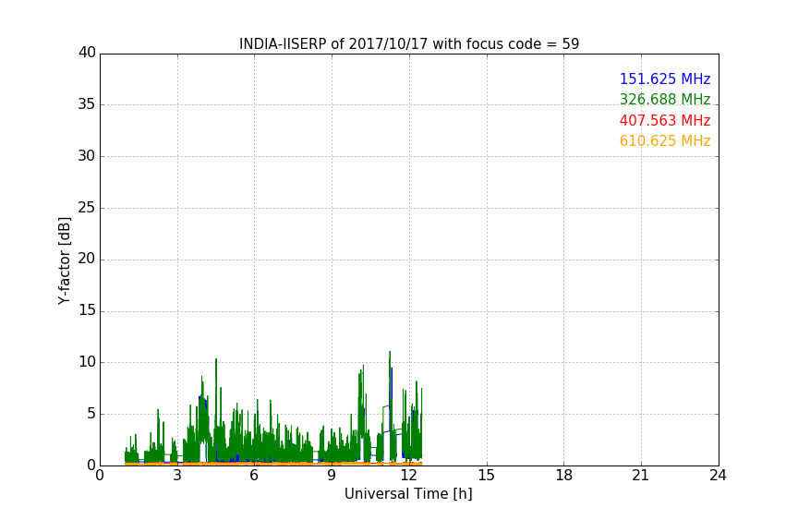Click y-axis tick label 5
This screenshot has width=798, height=532.
pyautogui.click(x=91, y=414)
